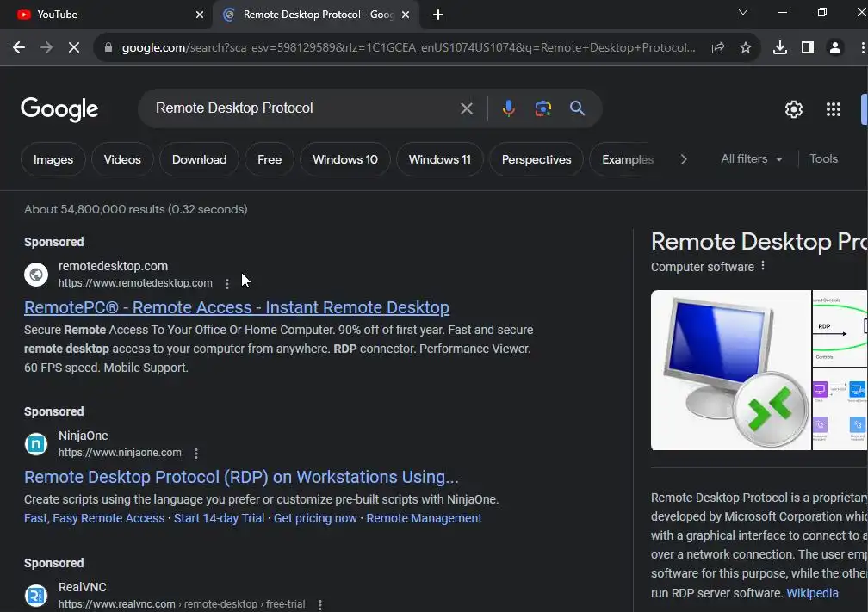This screenshot has width=868, height=612.
Task: Click the browser forward arrow
Action: point(46,47)
